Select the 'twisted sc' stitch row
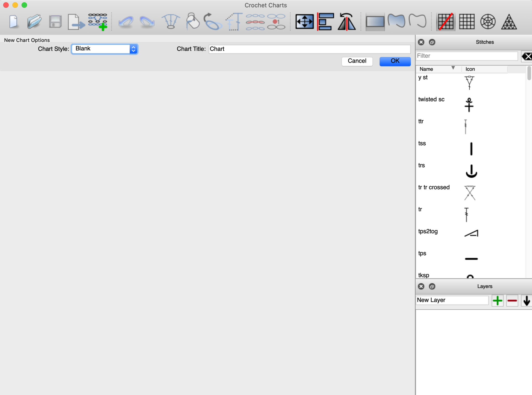 [x=431, y=99]
